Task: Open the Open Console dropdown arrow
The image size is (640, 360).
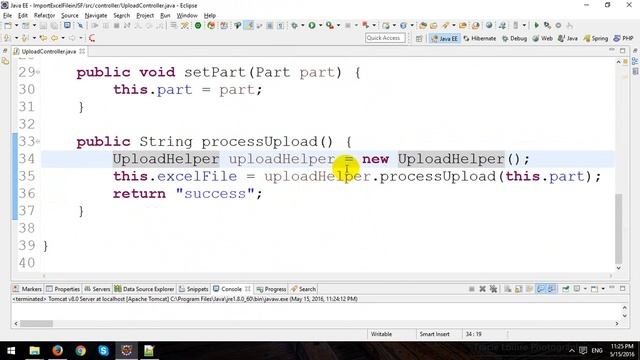Action: tap(603, 289)
